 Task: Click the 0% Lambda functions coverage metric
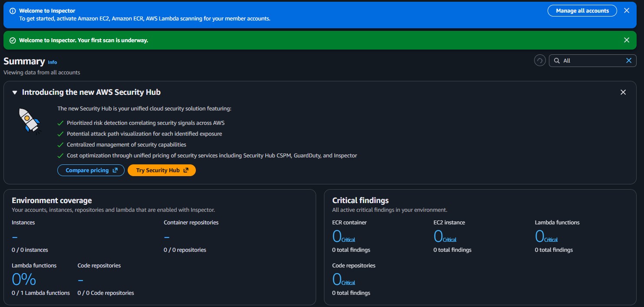tap(24, 279)
